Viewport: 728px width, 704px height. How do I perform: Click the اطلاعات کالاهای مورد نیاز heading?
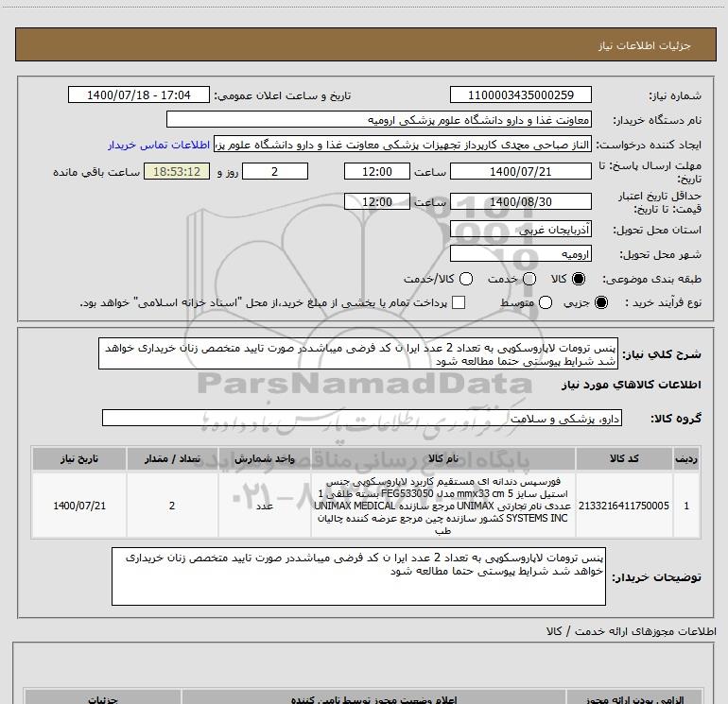point(631,385)
